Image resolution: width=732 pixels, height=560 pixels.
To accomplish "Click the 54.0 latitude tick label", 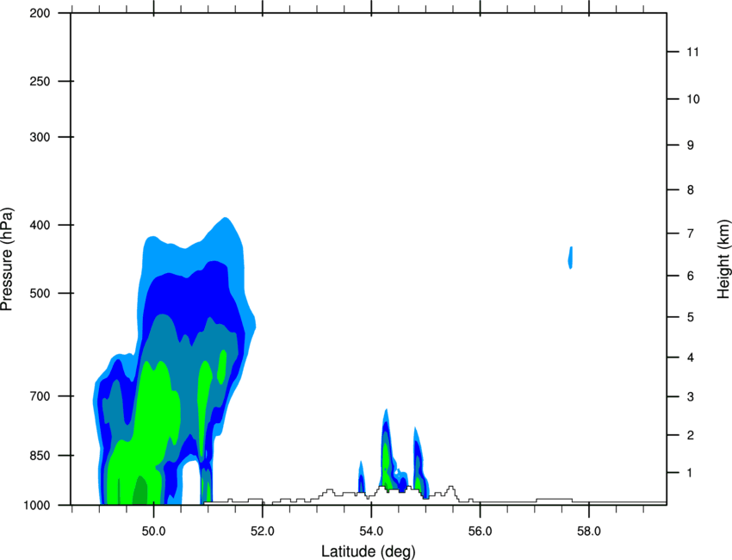I will pyautogui.click(x=371, y=532).
